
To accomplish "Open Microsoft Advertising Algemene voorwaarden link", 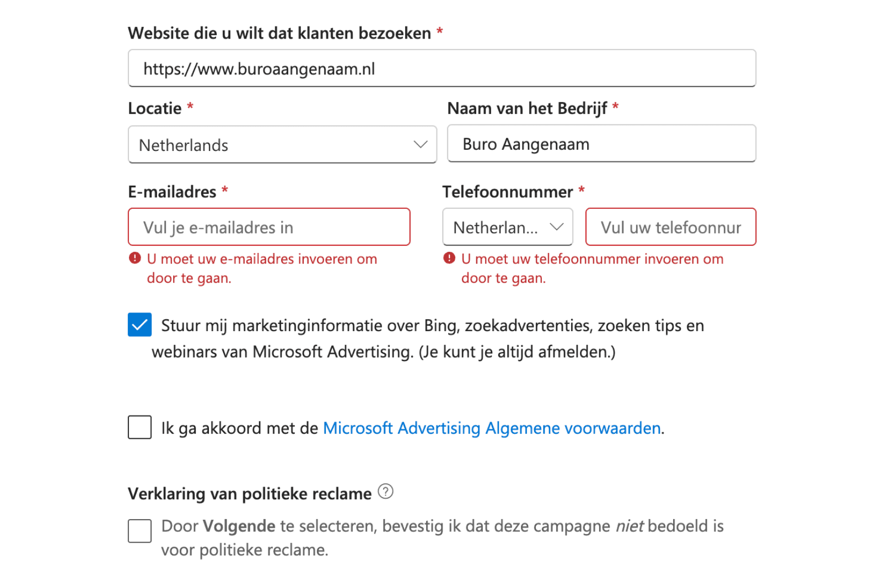I will (x=492, y=428).
